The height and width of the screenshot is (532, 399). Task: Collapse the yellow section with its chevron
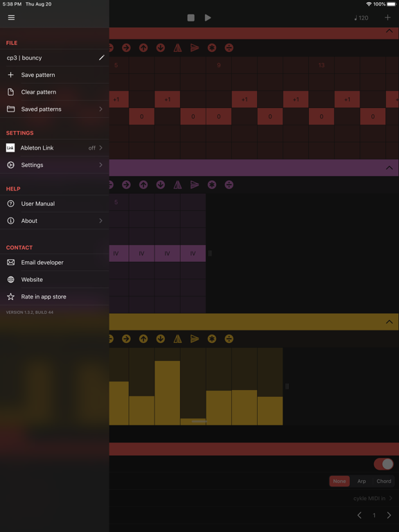pyautogui.click(x=389, y=322)
